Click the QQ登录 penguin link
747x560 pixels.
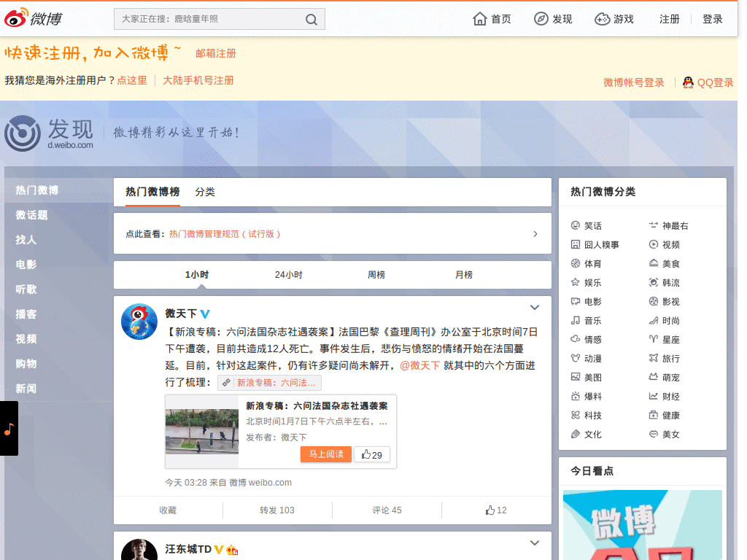[708, 82]
